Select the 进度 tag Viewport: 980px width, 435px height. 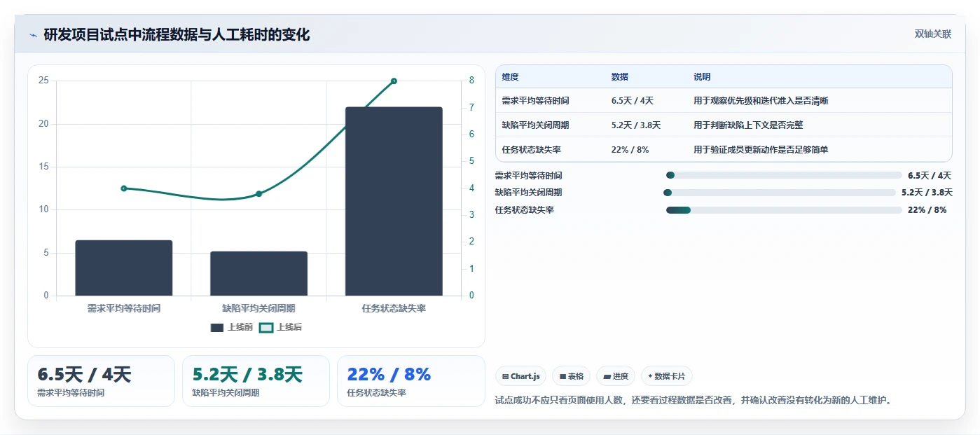(616, 376)
